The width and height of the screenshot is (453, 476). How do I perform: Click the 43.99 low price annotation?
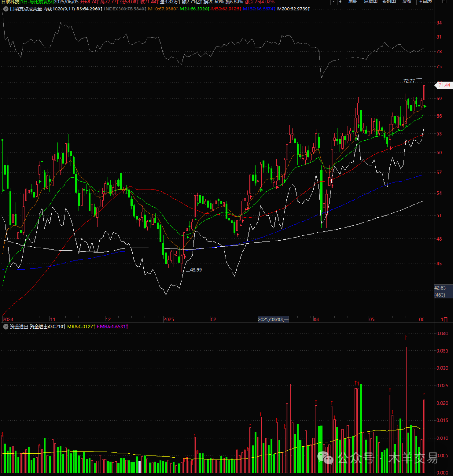point(196,269)
